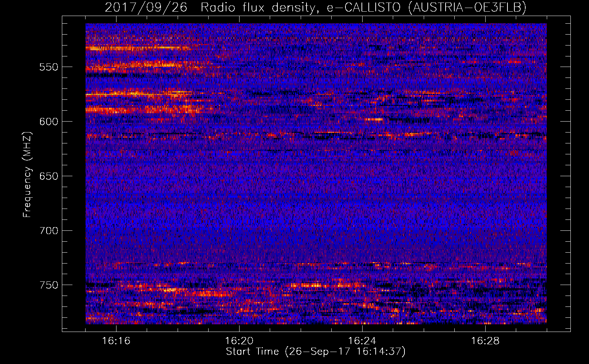Click the 550 frequency tick label
The height and width of the screenshot is (364, 589).
click(49, 67)
